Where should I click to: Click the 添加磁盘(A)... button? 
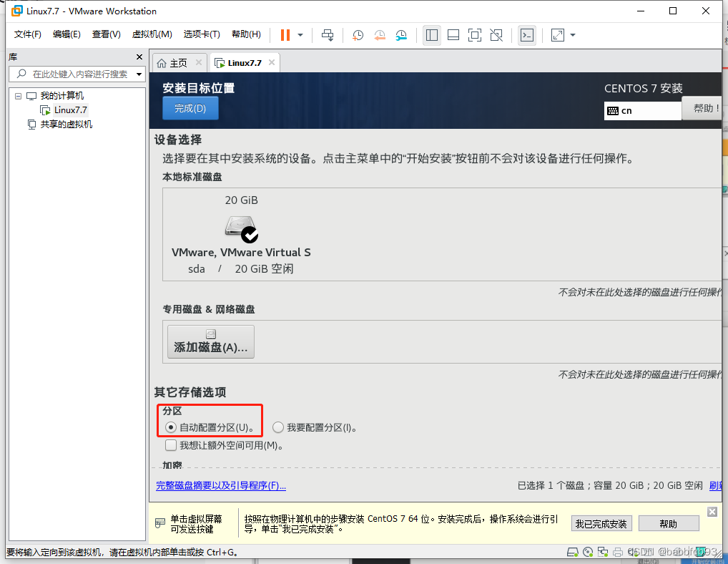click(x=211, y=341)
